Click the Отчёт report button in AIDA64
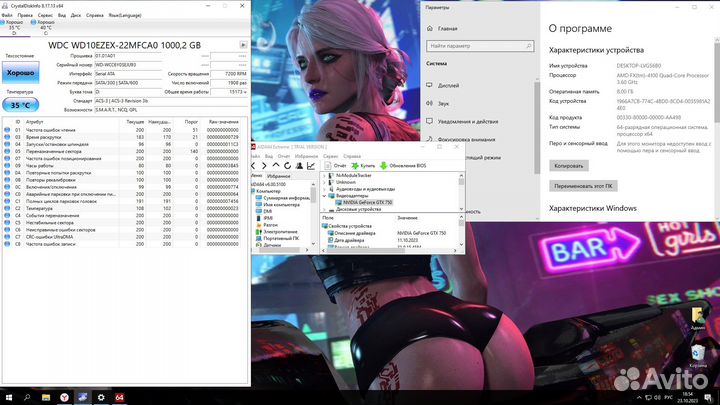The height and width of the screenshot is (405, 720). [x=335, y=165]
